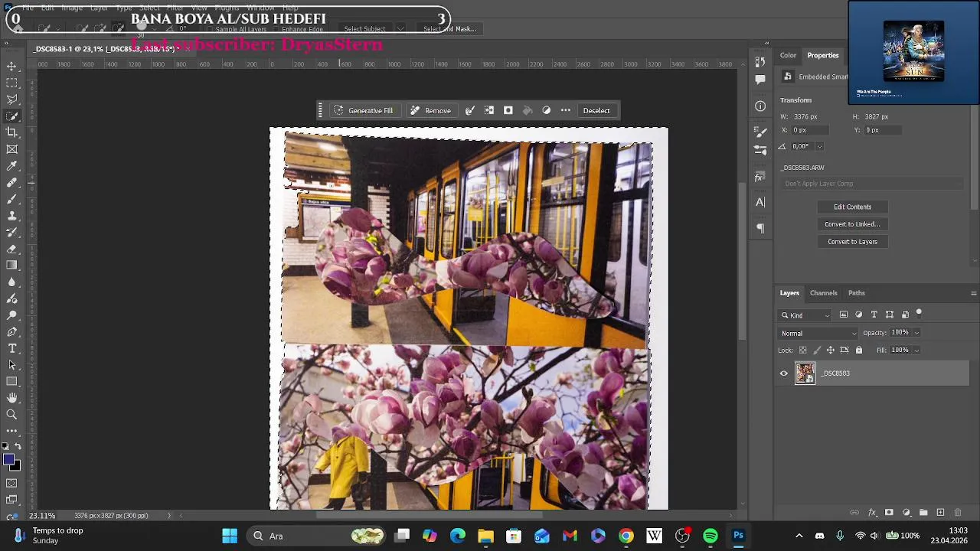Select the Pen tool

(x=12, y=331)
